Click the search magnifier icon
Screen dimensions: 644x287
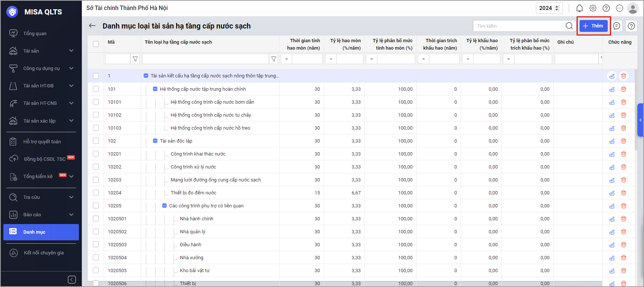pyautogui.click(x=569, y=26)
